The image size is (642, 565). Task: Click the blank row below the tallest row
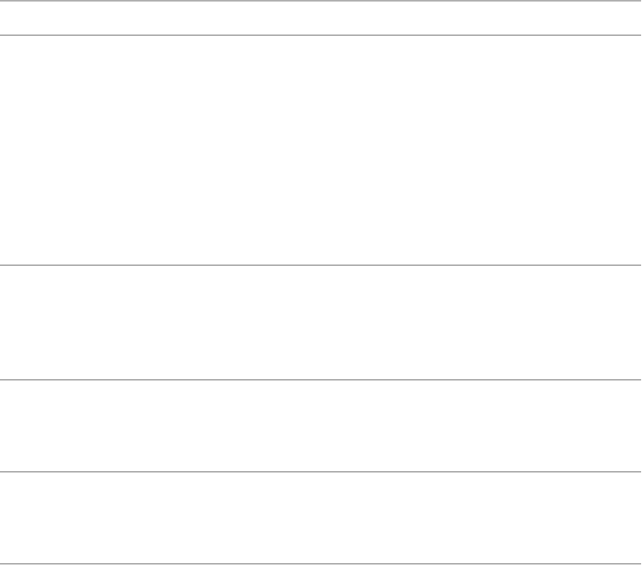(320, 322)
